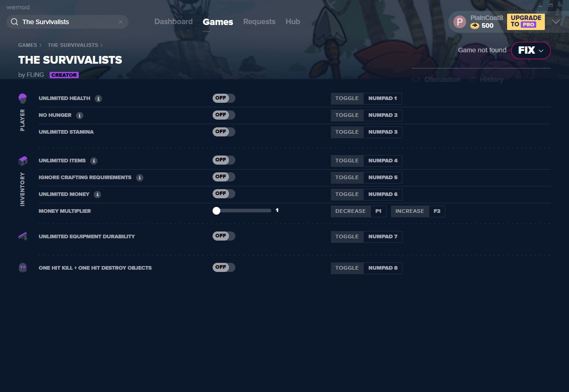
Task: Open the account menu chevron
Action: 556,22
